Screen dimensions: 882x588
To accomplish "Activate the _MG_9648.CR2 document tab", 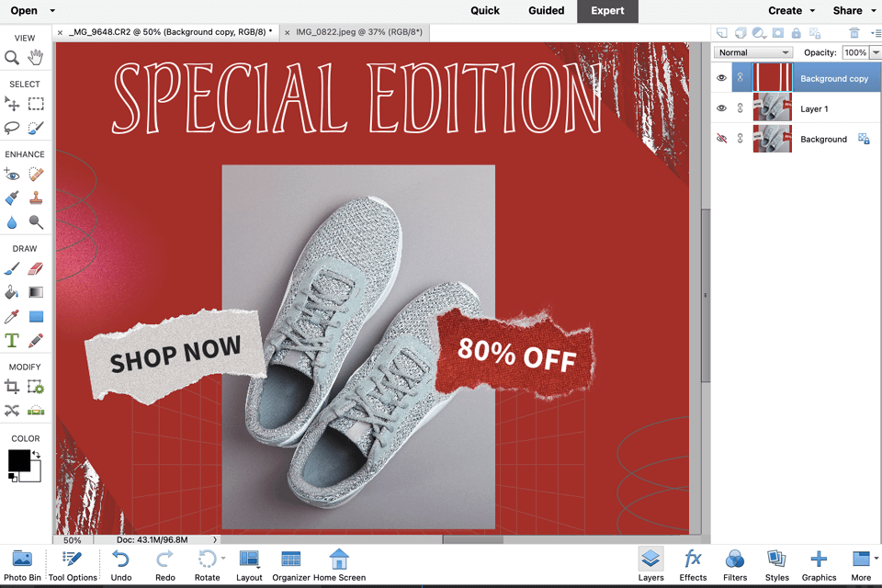I will [x=171, y=32].
